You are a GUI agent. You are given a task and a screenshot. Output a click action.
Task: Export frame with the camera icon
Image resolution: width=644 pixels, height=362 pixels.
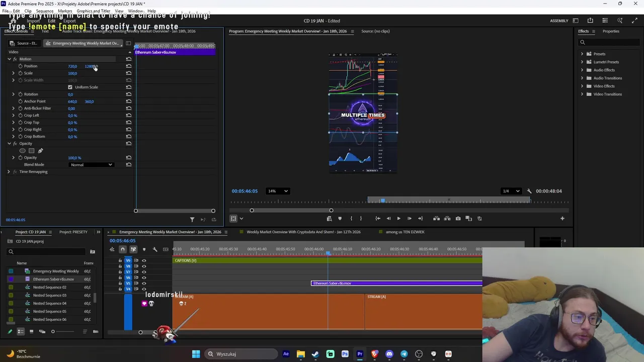(458, 219)
